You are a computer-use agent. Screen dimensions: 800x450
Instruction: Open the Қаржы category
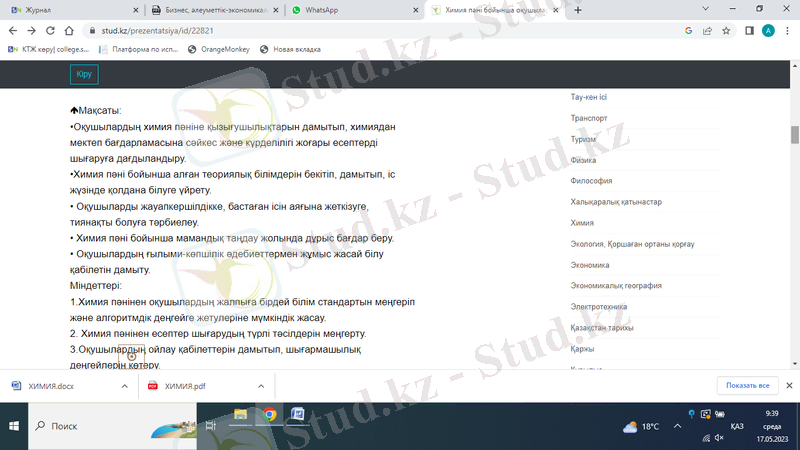pyautogui.click(x=582, y=348)
